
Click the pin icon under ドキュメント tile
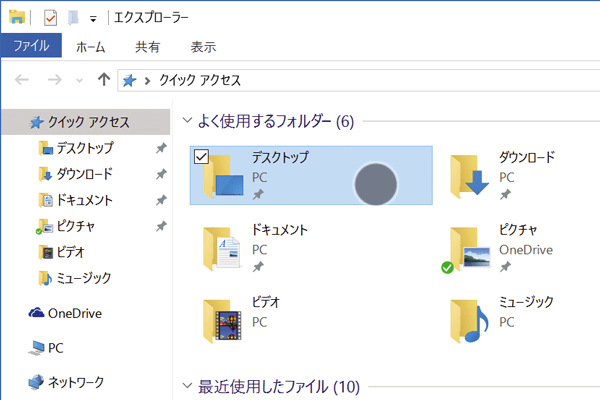click(258, 267)
